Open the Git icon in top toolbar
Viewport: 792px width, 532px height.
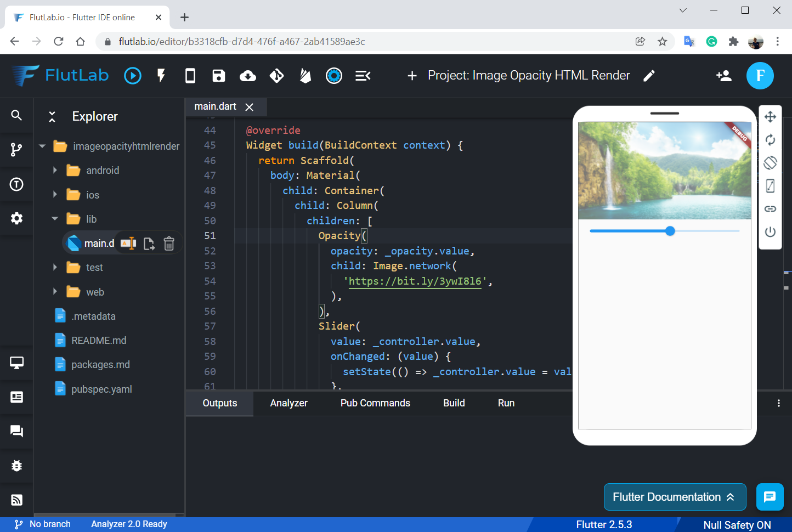tap(277, 76)
